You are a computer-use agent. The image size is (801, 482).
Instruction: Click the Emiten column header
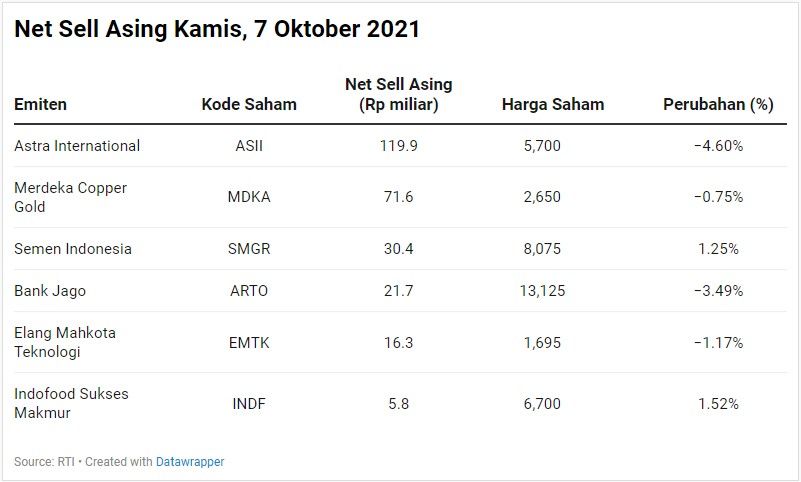coord(41,104)
